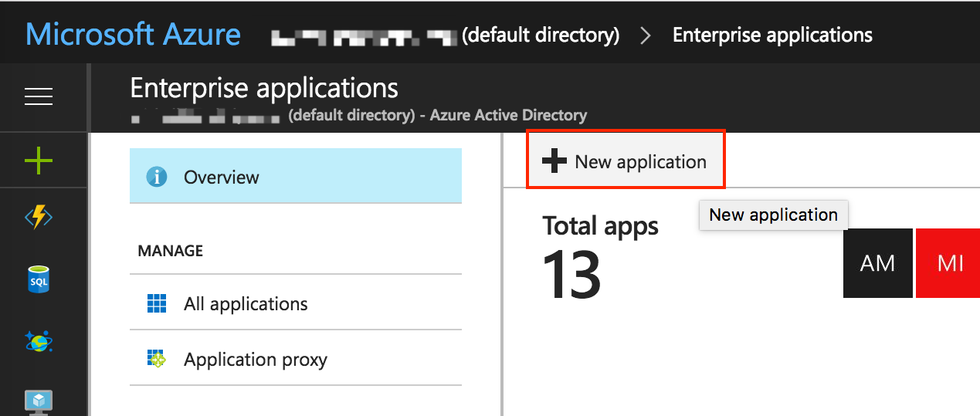Click the plus icon for New application
The width and height of the screenshot is (980, 416).
[554, 161]
